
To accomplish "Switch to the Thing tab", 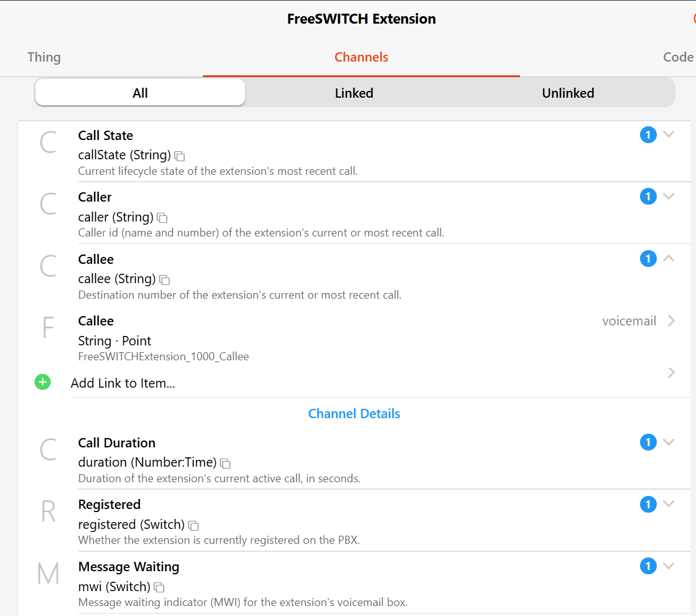I will (x=44, y=57).
